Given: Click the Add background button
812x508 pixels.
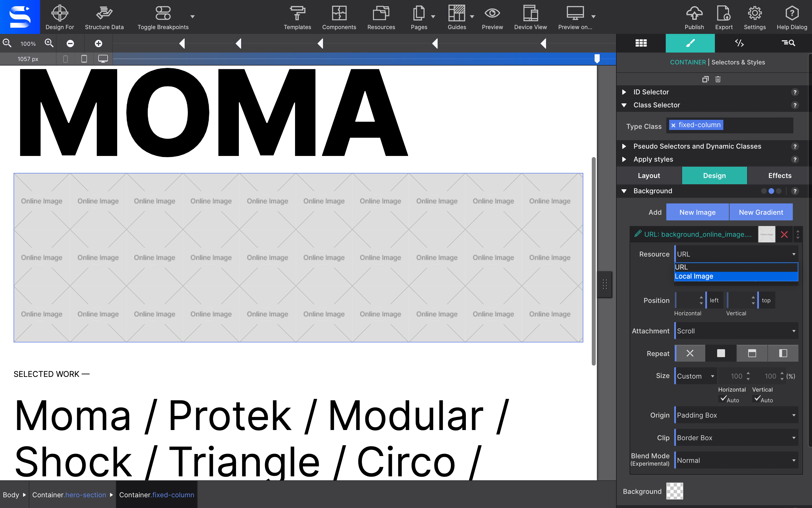Looking at the screenshot, I should 655,212.
